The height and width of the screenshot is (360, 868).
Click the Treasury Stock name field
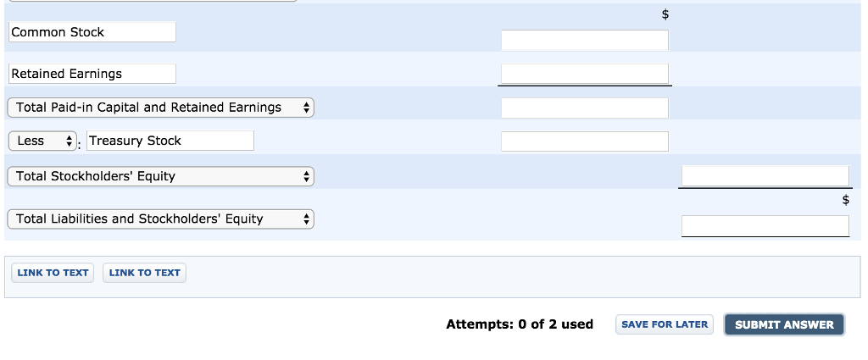[x=170, y=141]
